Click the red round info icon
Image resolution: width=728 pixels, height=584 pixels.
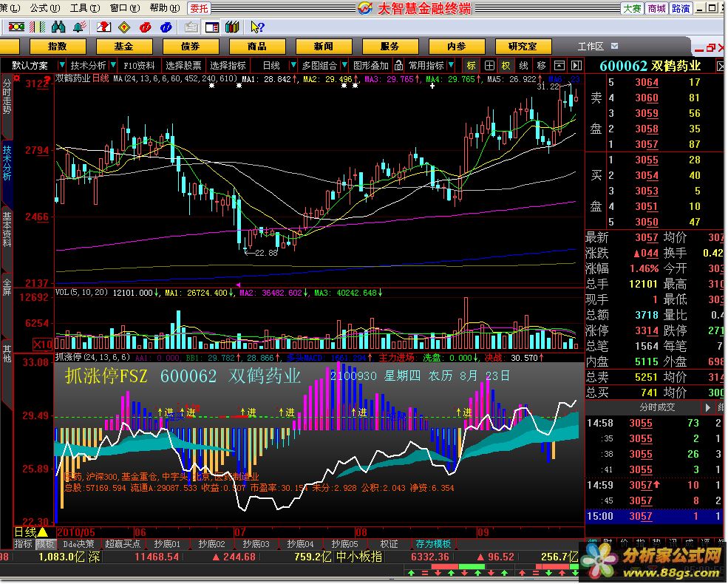point(146,27)
